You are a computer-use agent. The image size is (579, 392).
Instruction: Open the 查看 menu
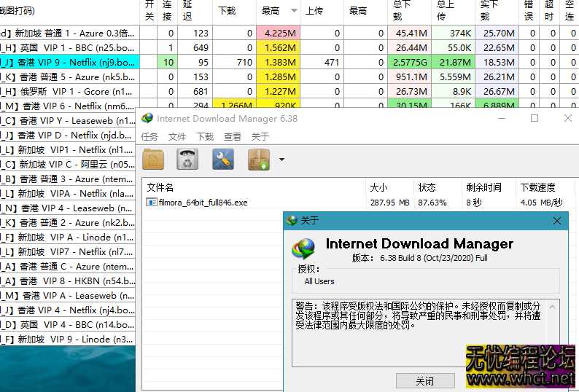233,136
